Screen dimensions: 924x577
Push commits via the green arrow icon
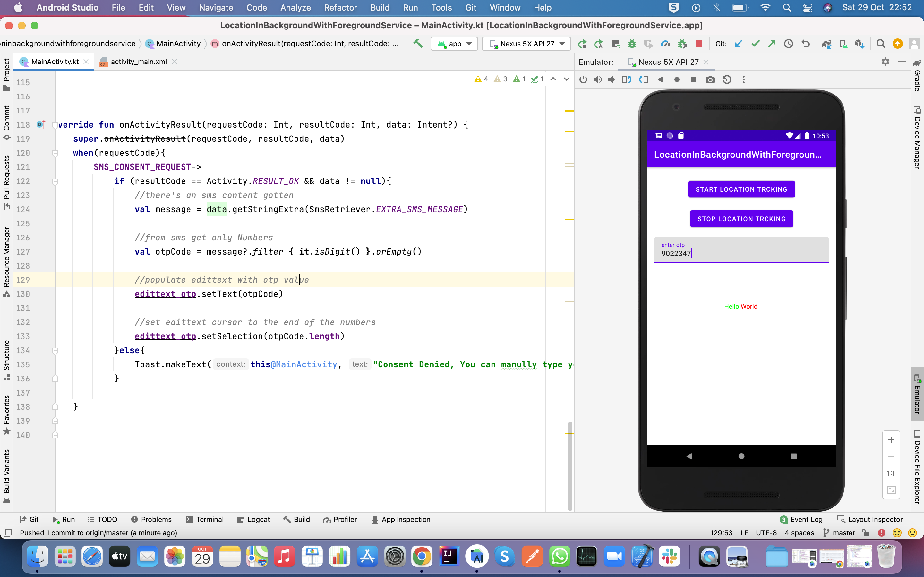772,44
